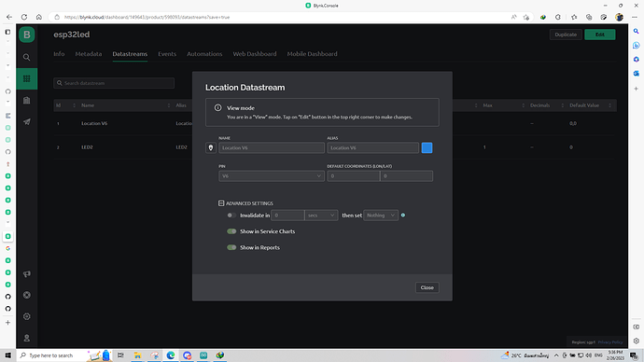644x362 pixels.
Task: Toggle the Invalidate in switch
Action: (231, 216)
